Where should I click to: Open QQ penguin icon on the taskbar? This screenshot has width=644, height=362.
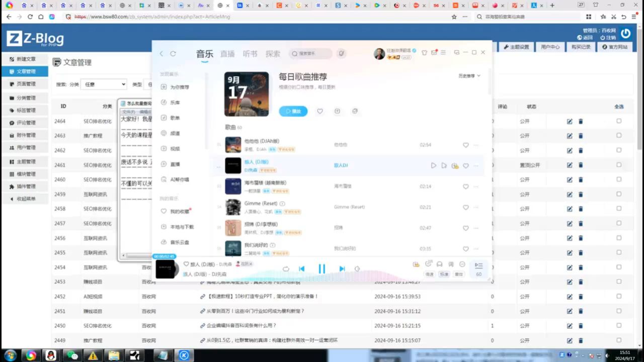tap(51, 355)
